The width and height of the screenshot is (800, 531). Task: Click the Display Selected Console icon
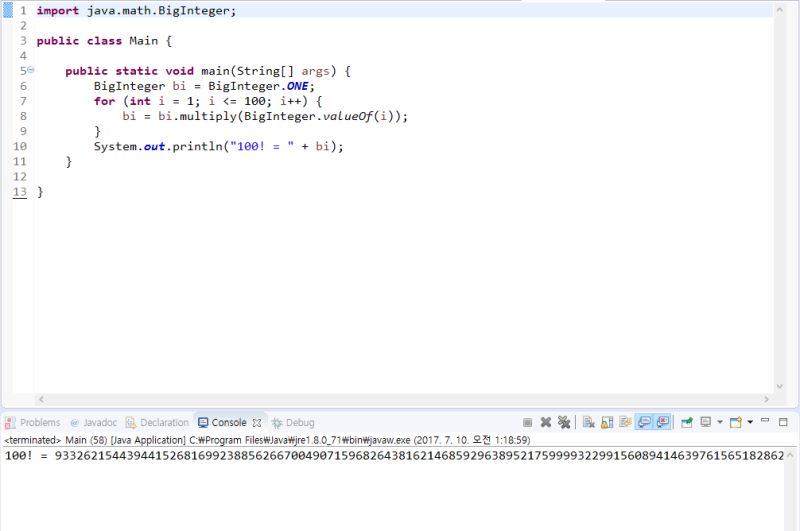click(x=706, y=422)
